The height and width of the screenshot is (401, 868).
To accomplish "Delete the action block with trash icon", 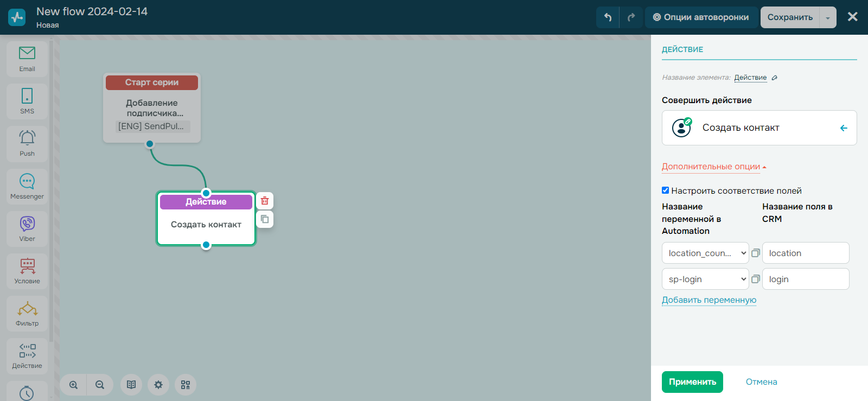I will pyautogui.click(x=265, y=201).
